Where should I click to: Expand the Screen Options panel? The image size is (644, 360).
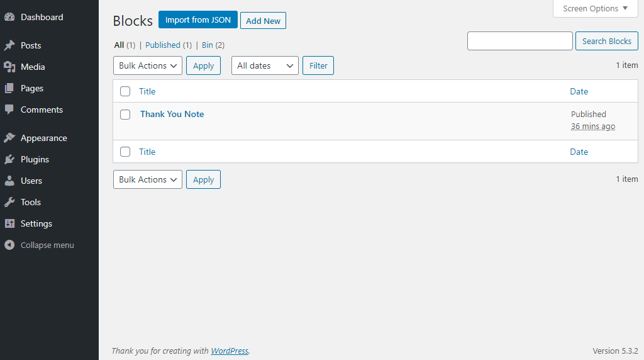tap(595, 9)
